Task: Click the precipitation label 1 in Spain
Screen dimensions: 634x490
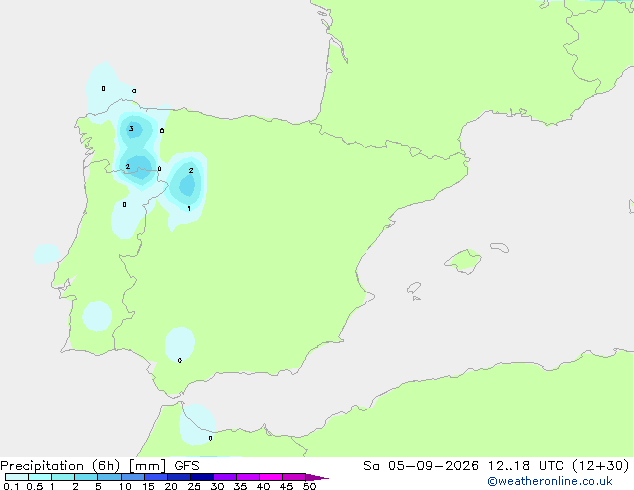Action: point(189,209)
